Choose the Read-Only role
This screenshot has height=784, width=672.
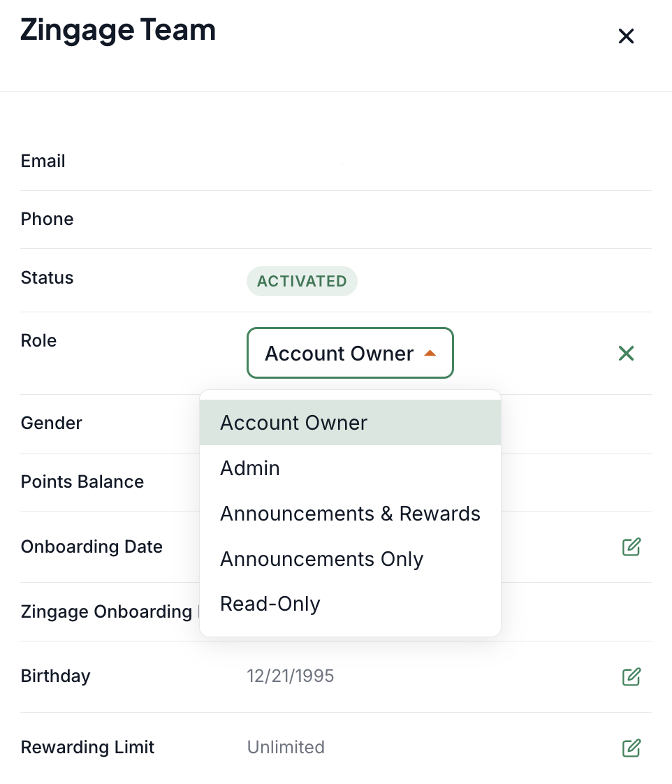350,604
